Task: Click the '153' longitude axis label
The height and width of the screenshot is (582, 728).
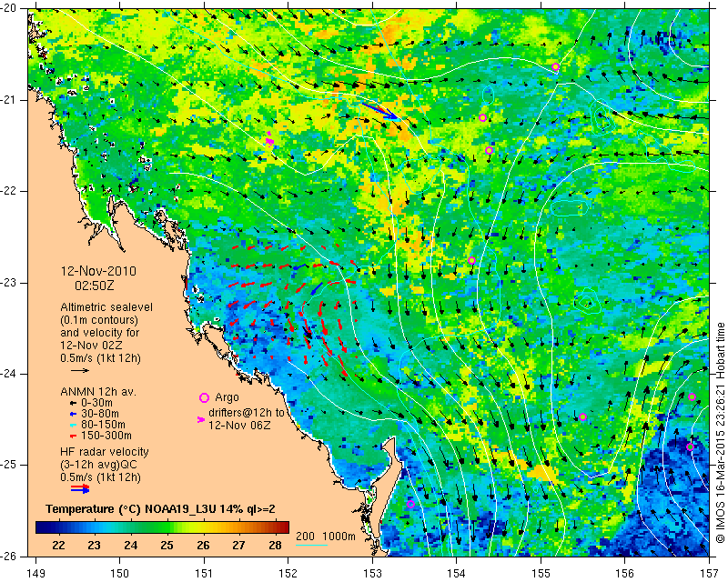Action: (372, 574)
